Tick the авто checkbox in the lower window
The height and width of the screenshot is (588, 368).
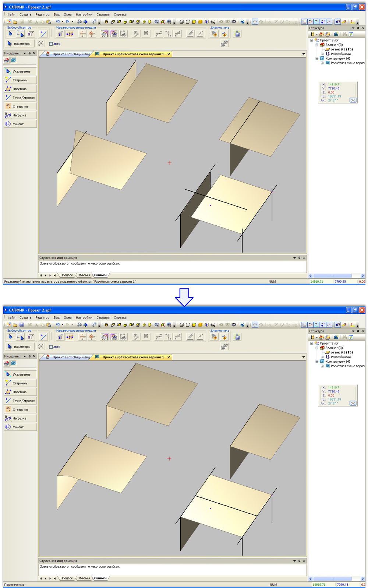pos(51,347)
